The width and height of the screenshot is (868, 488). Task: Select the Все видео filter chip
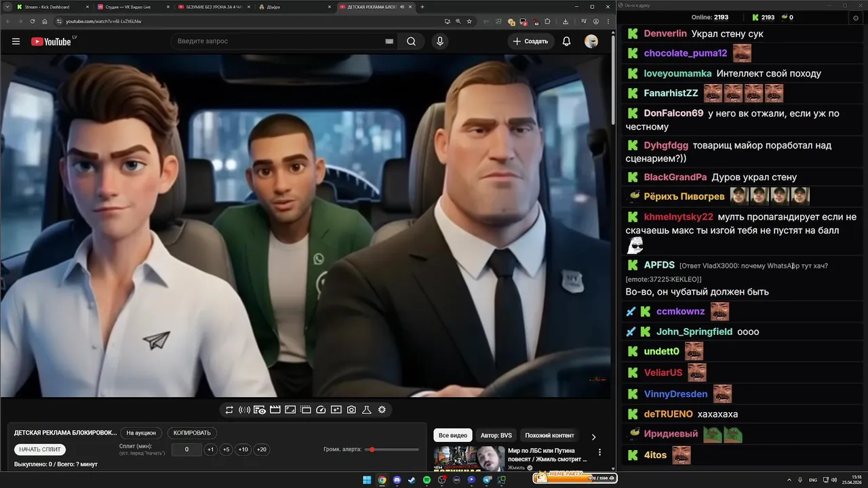(x=453, y=435)
